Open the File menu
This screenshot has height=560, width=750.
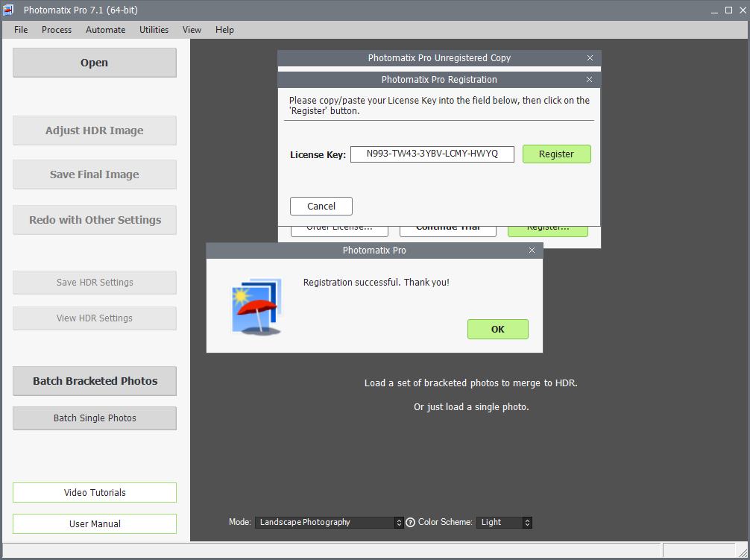(21, 30)
